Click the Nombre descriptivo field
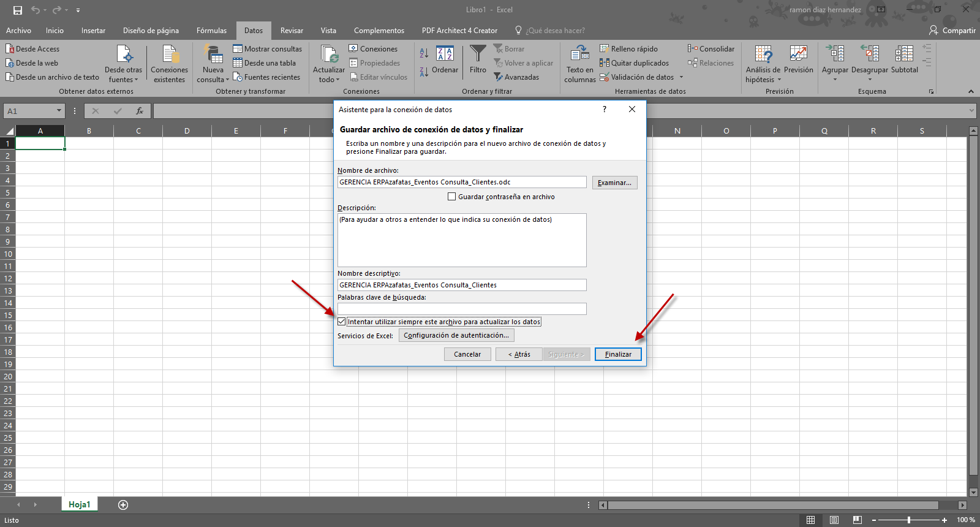The width and height of the screenshot is (980, 527). click(x=462, y=285)
